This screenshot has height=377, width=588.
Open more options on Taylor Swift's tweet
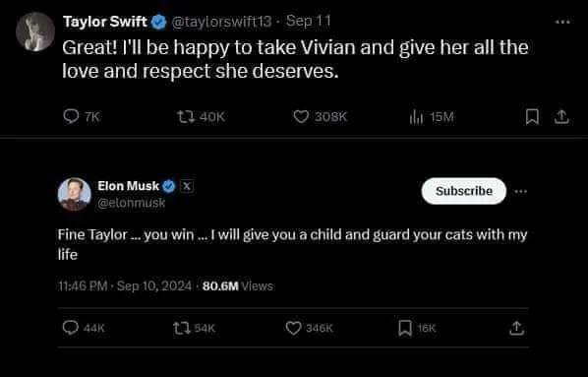click(562, 23)
